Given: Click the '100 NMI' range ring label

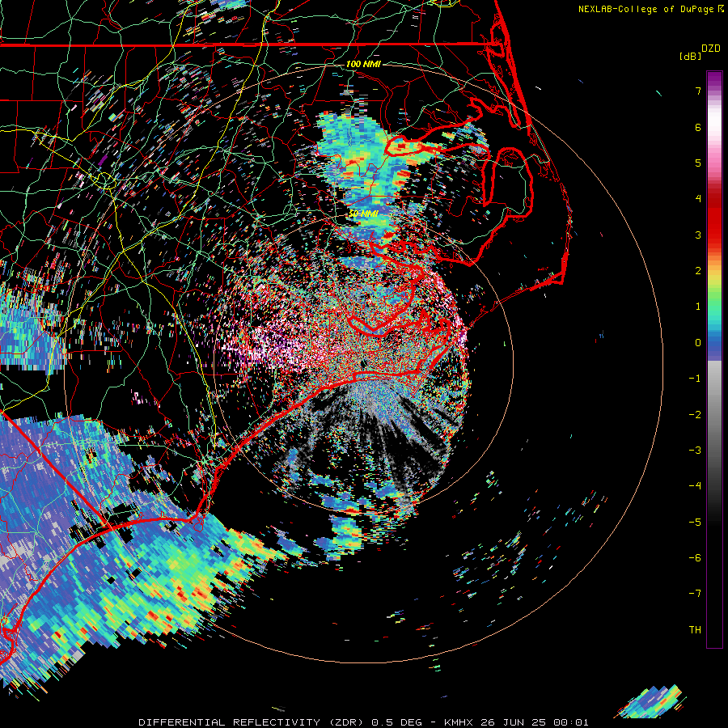Looking at the screenshot, I should tap(363, 64).
